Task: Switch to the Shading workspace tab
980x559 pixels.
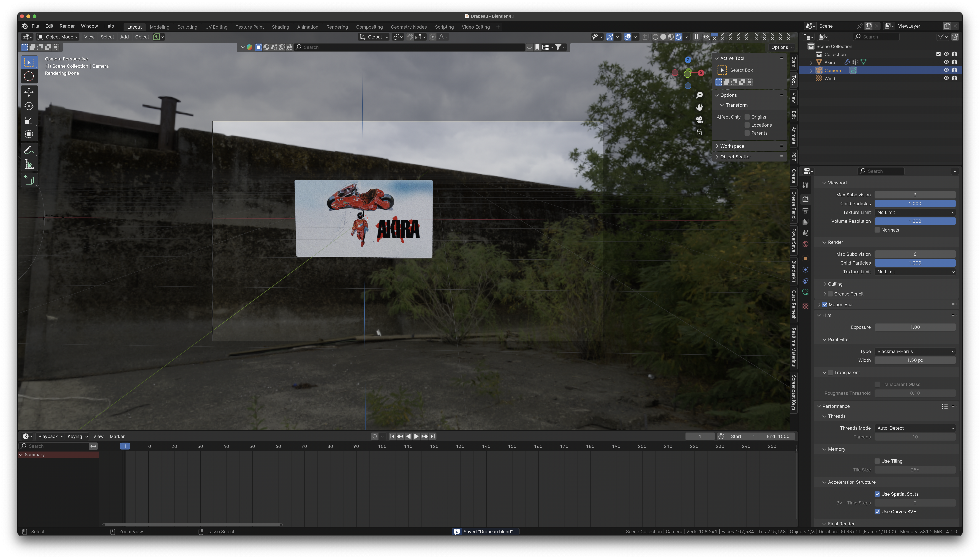Action: 280,27
